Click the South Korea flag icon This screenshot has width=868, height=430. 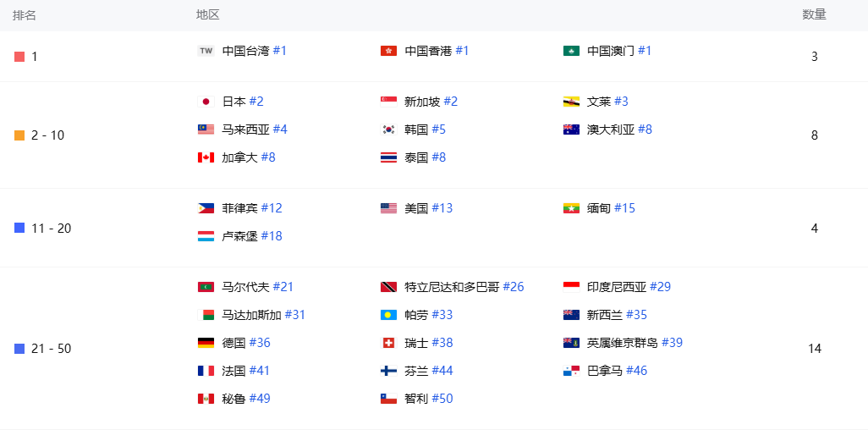tap(388, 130)
